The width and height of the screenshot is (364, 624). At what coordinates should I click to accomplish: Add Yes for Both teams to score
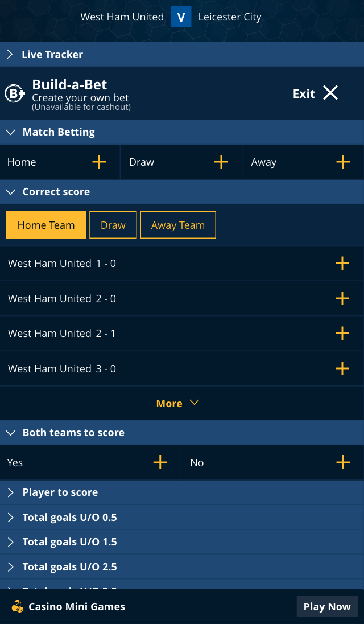pyautogui.click(x=161, y=462)
